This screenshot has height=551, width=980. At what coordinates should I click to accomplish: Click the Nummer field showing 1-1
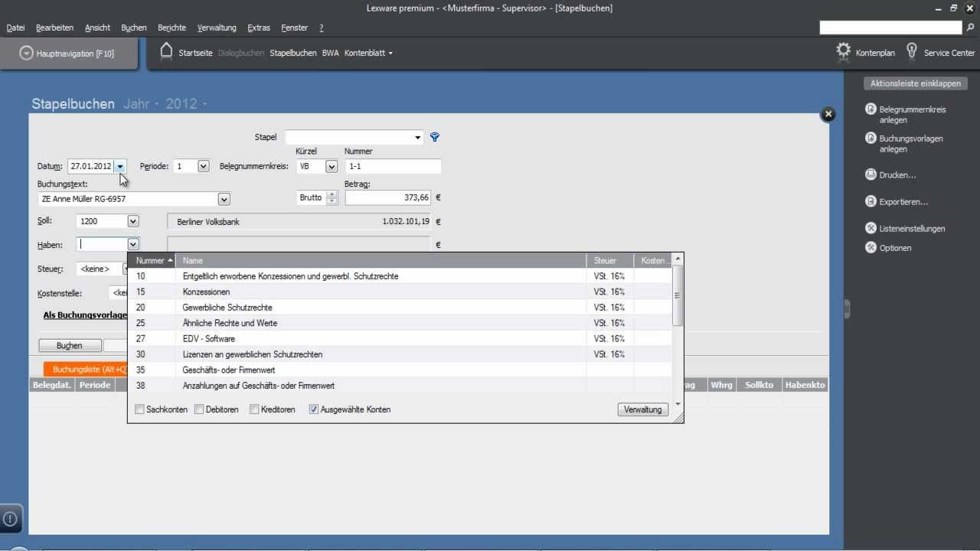pos(393,166)
